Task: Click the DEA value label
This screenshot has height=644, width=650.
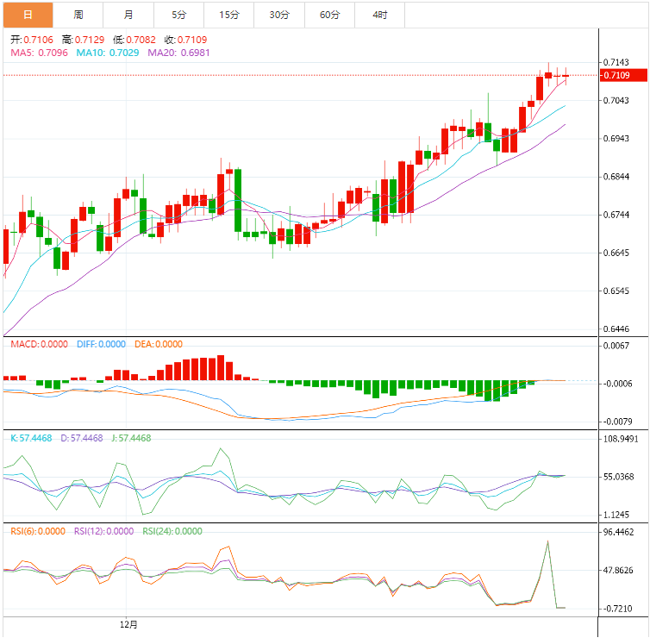Action: coord(159,344)
